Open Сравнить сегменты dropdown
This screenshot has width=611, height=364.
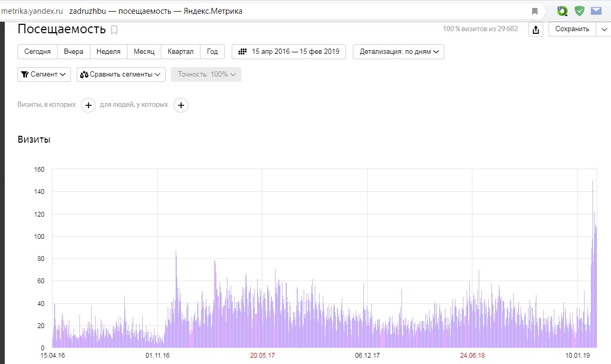click(x=121, y=74)
